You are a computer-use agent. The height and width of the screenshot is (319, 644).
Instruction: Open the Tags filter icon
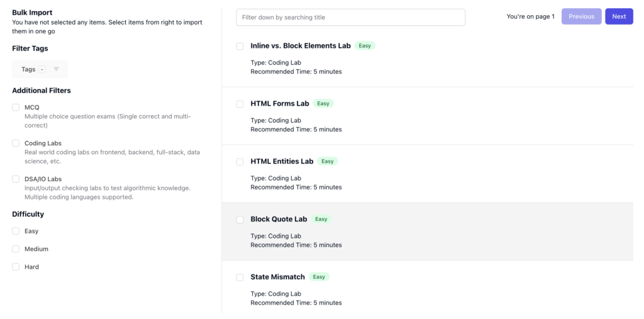(x=56, y=69)
